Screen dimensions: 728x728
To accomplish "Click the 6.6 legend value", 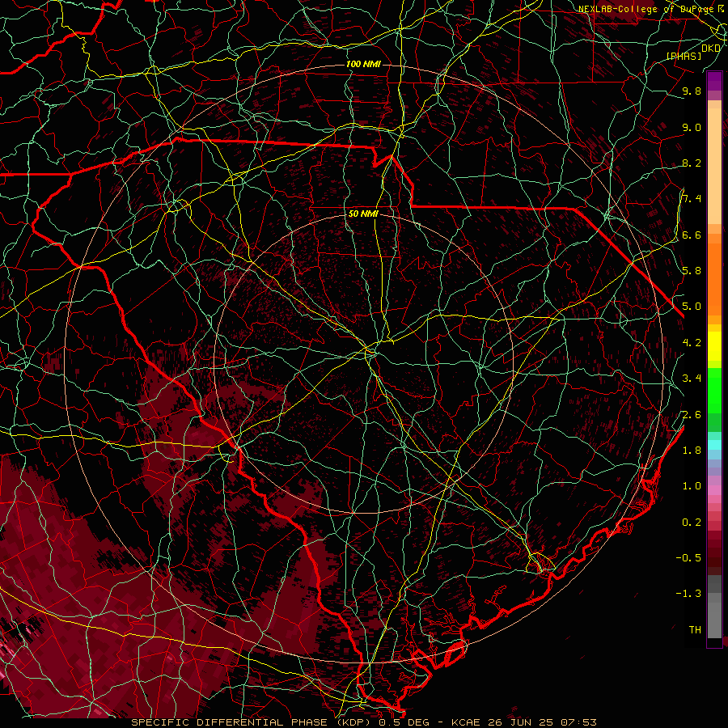I will 692,235.
